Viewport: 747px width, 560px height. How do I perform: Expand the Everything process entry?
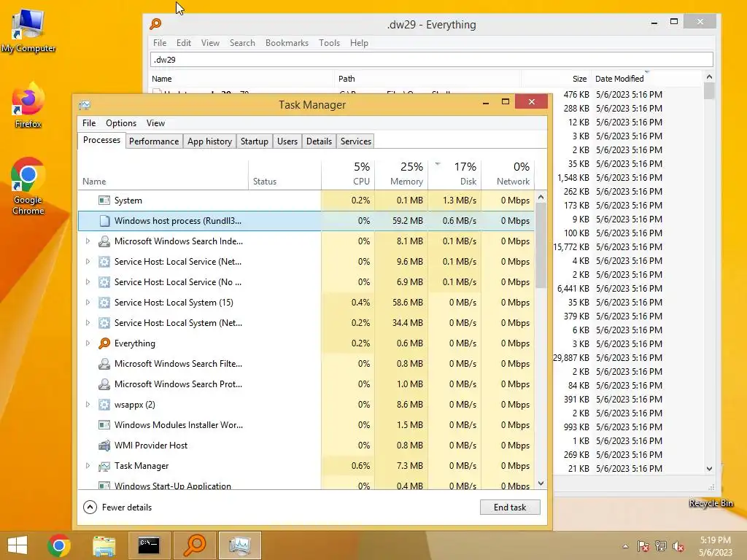(88, 343)
